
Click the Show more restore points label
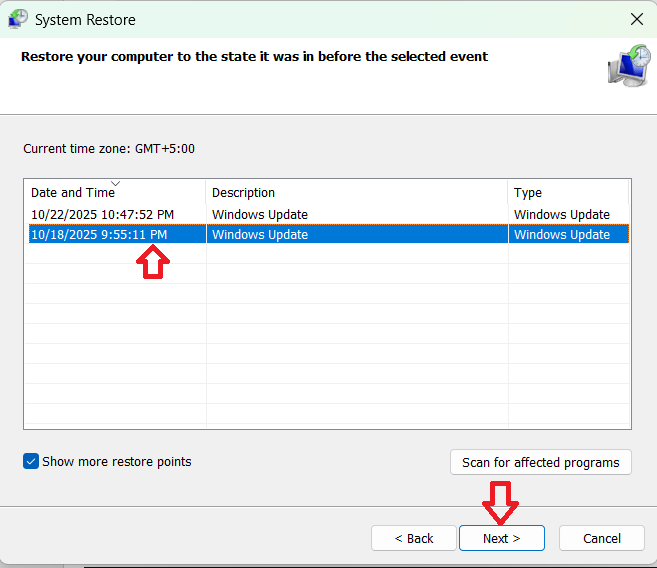(x=116, y=462)
